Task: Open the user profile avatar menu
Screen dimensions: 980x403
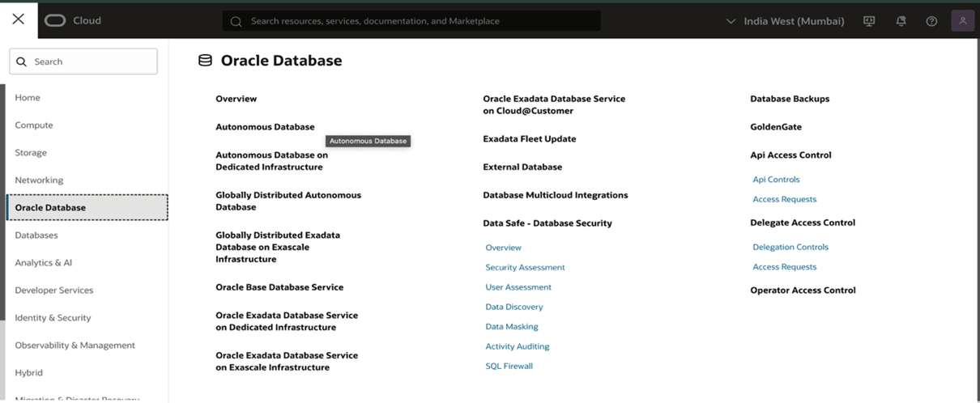Action: tap(962, 21)
